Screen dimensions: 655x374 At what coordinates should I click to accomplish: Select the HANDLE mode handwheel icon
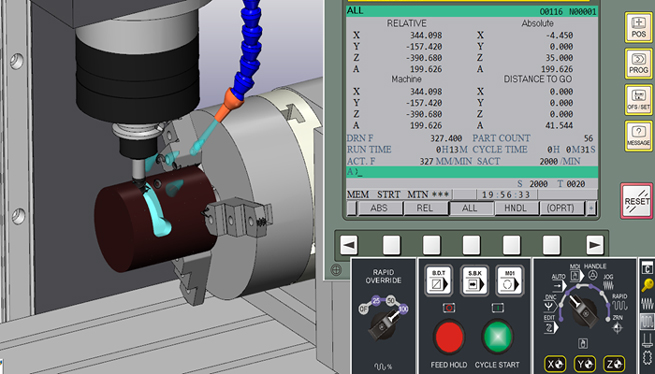593,275
